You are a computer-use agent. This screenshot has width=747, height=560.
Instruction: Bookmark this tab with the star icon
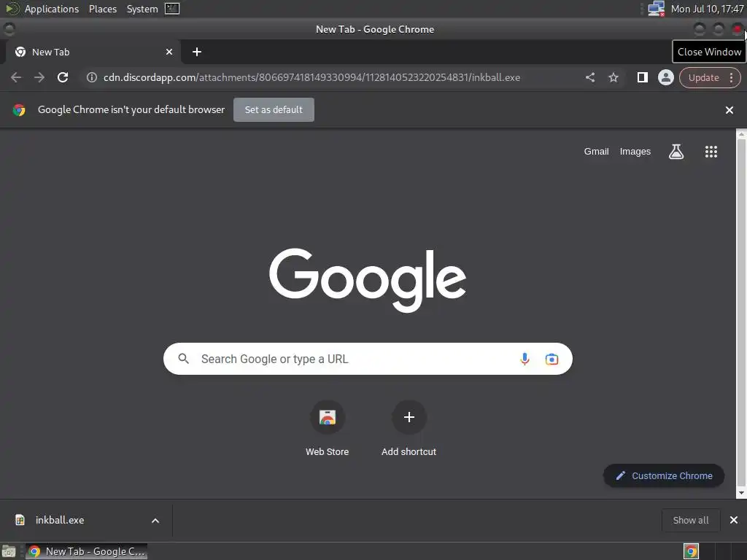(613, 77)
